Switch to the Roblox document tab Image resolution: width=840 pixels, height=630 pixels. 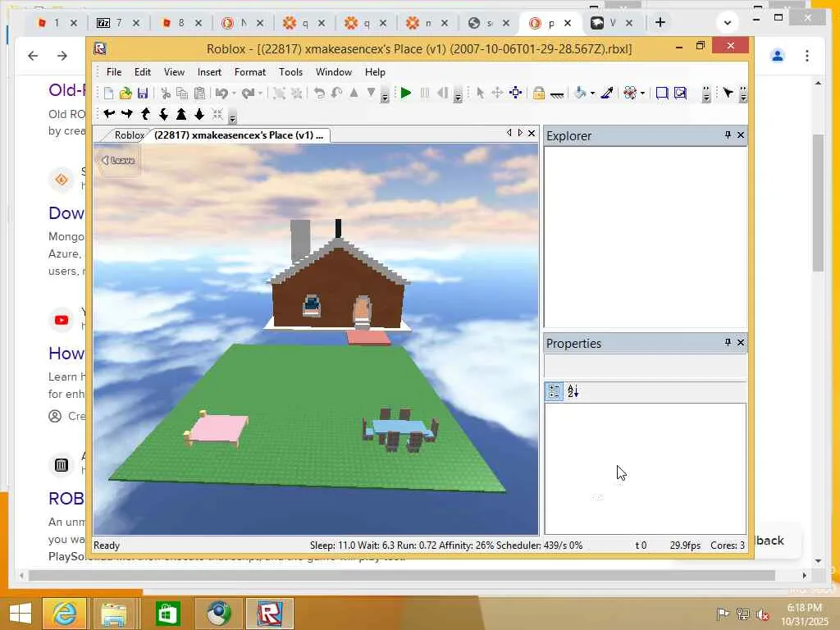[x=129, y=135]
